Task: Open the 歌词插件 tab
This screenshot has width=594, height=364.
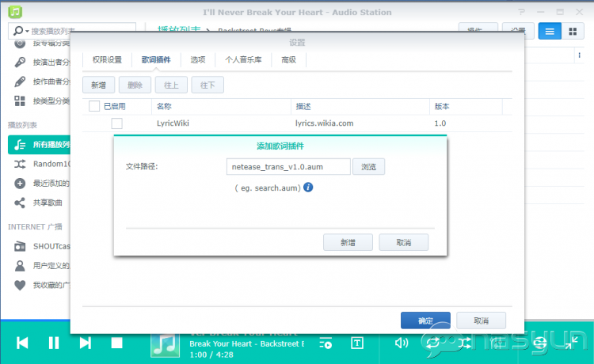Action: tap(156, 60)
